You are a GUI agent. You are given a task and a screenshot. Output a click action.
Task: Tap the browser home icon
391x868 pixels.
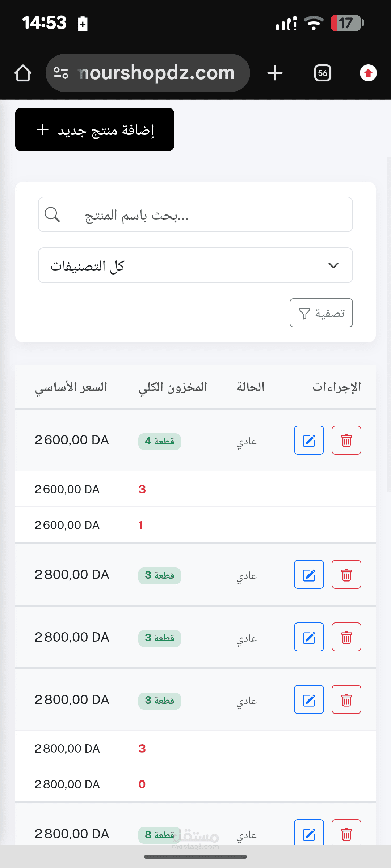point(23,73)
